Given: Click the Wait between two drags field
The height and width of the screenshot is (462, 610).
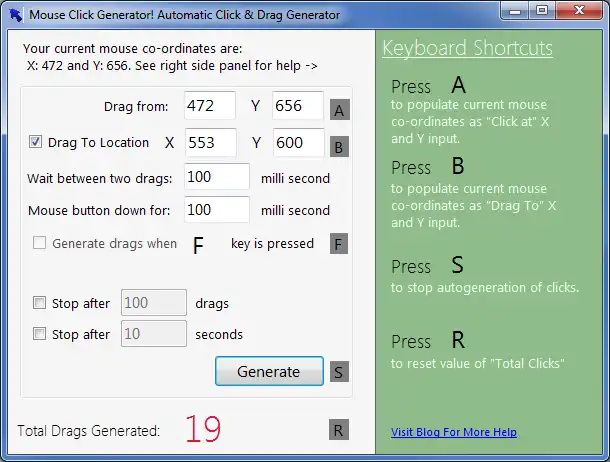Looking at the screenshot, I should tap(217, 177).
